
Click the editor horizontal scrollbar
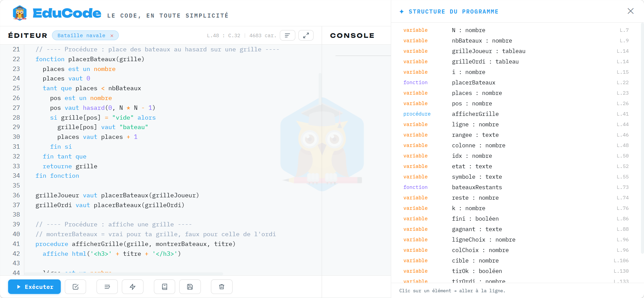click(124, 273)
